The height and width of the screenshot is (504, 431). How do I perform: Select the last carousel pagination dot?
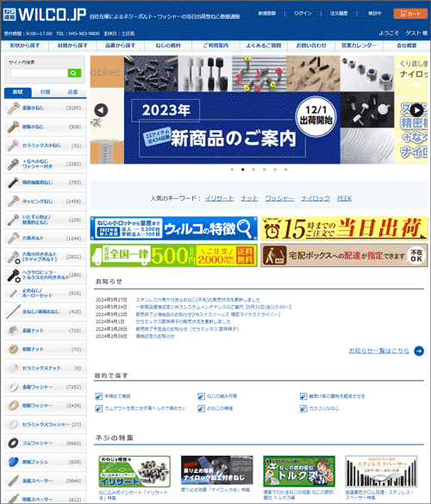[x=285, y=170]
